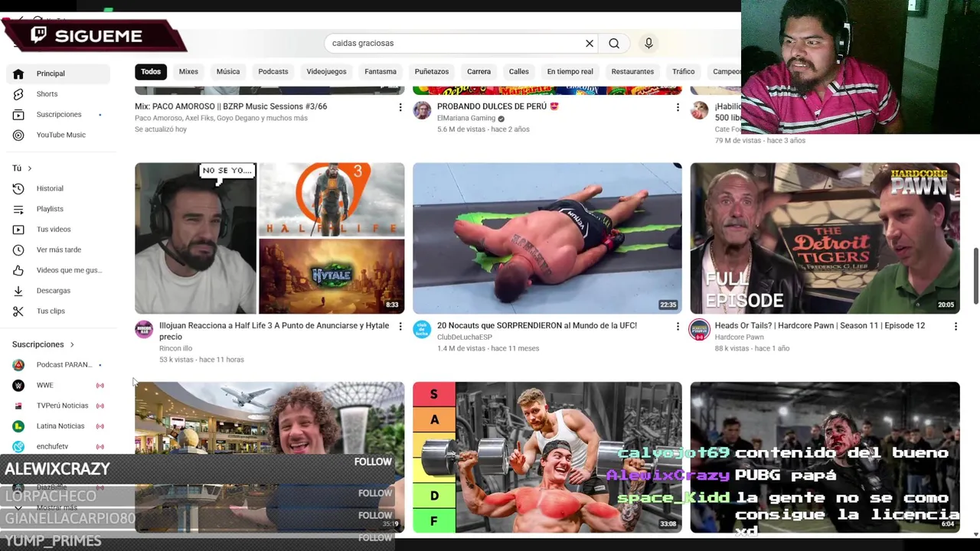Open options menu for 20 Nocauts UFC video

tap(678, 327)
